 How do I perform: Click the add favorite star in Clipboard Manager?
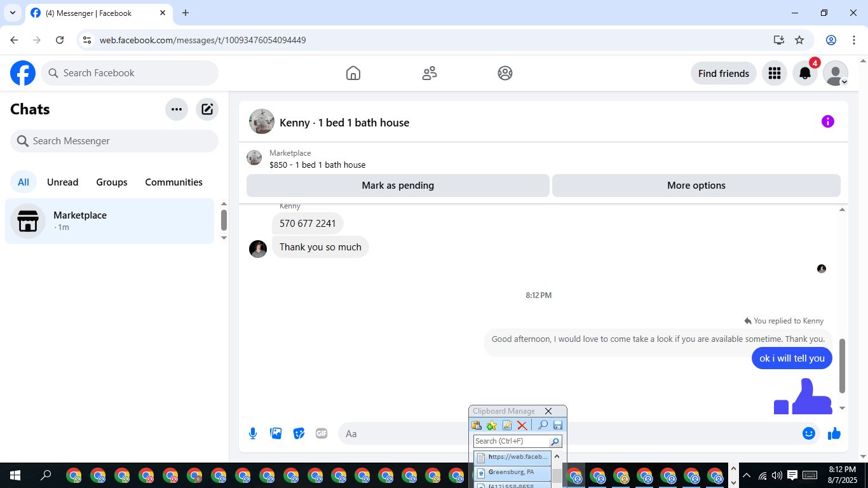pos(492,425)
